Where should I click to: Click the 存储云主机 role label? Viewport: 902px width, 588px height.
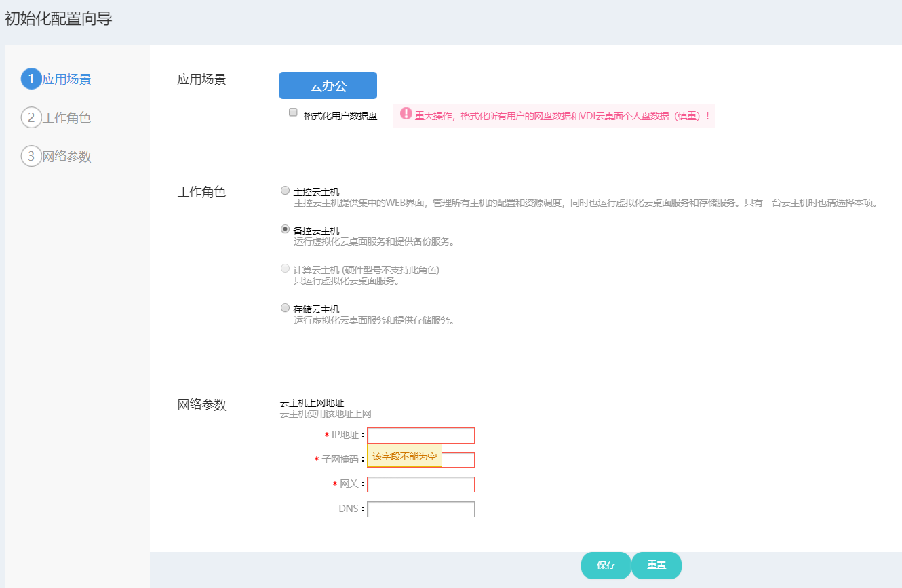[x=316, y=309]
